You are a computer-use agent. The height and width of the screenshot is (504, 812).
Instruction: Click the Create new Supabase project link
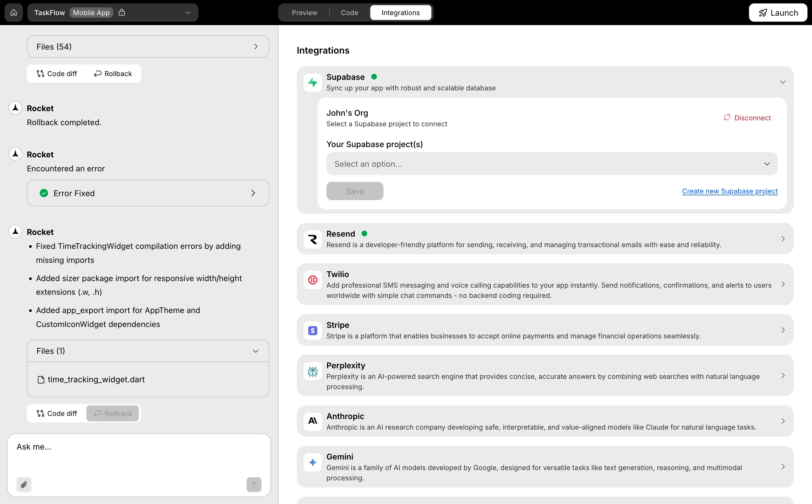point(729,191)
